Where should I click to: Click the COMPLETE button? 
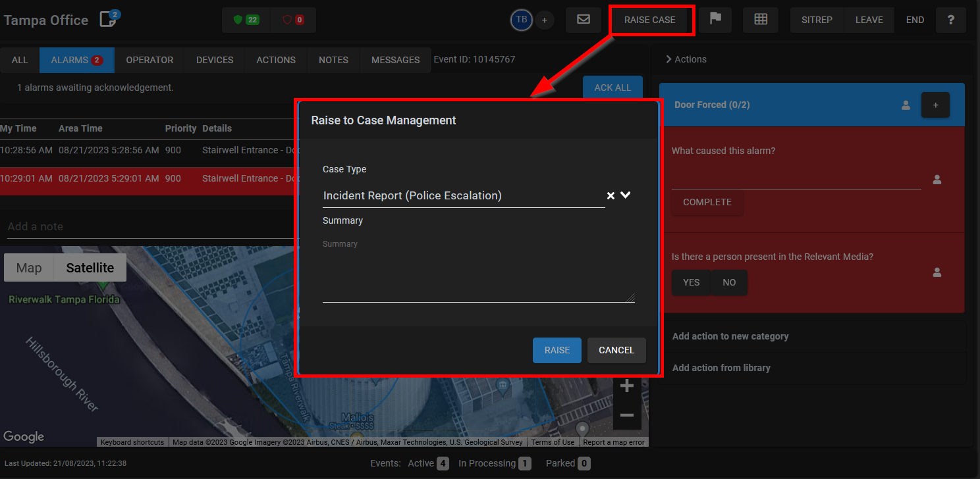707,202
